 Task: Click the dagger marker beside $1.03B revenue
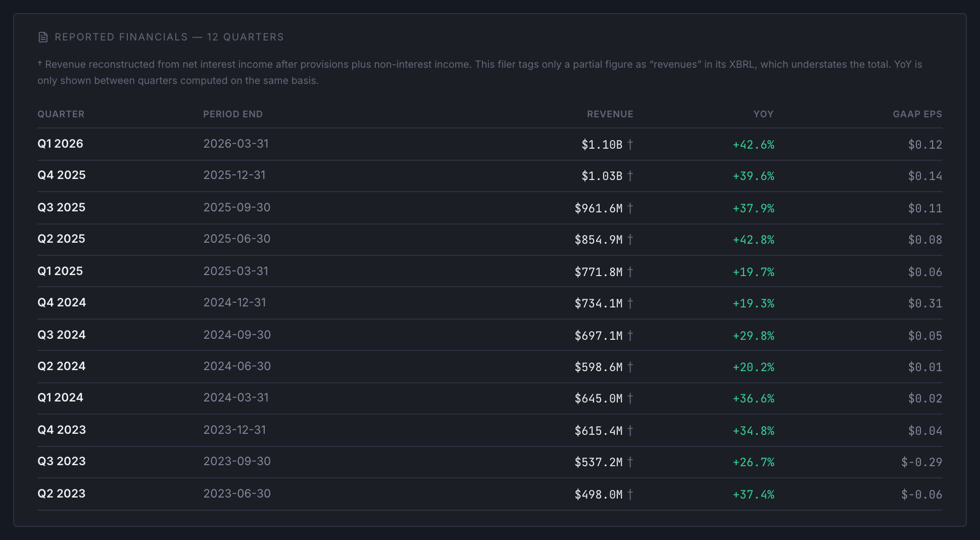[x=630, y=176]
